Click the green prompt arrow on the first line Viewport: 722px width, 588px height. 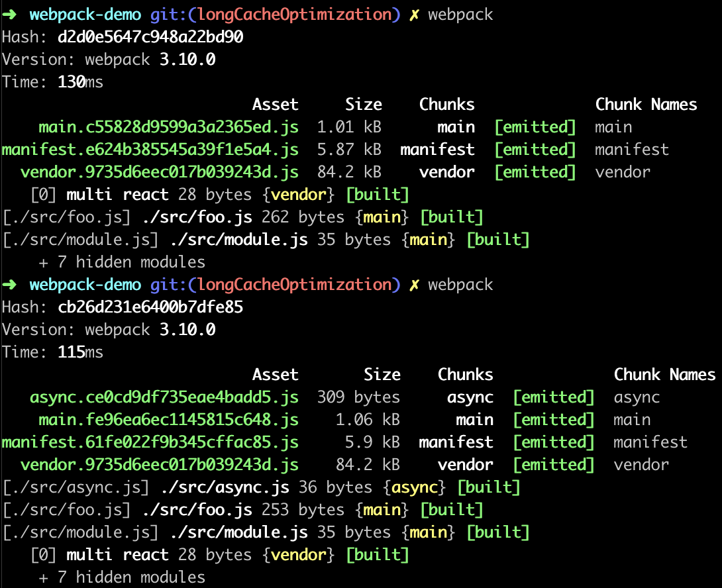9,15
